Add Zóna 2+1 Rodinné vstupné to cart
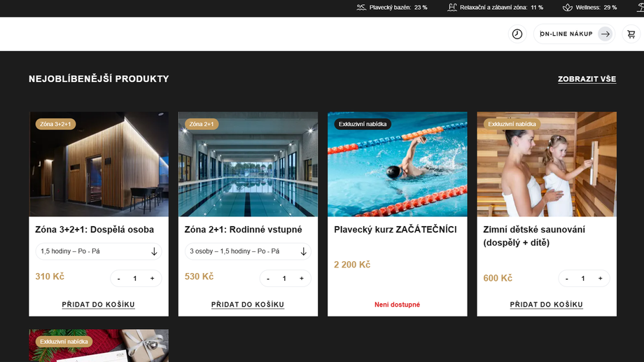 point(248,305)
